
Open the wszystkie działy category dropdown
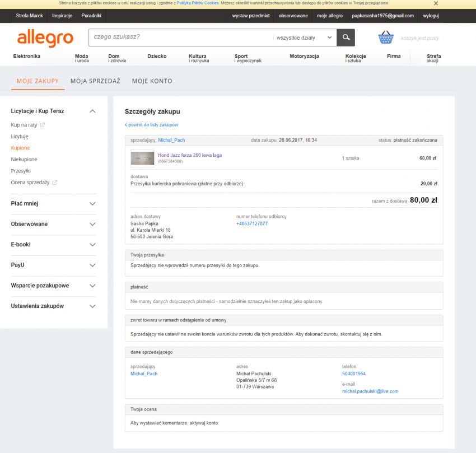coord(305,38)
